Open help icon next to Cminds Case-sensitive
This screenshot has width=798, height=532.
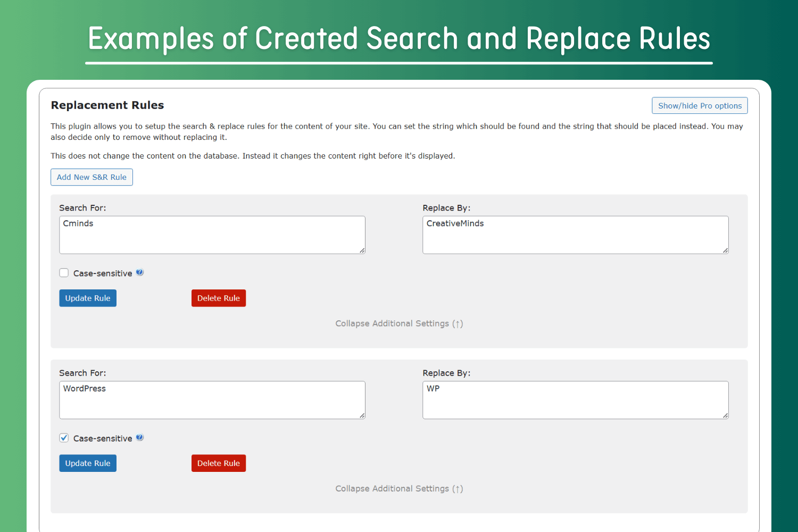(x=140, y=272)
